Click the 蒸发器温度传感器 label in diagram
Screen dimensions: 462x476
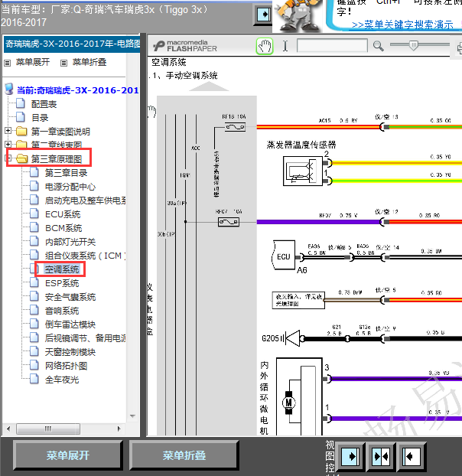(301, 145)
